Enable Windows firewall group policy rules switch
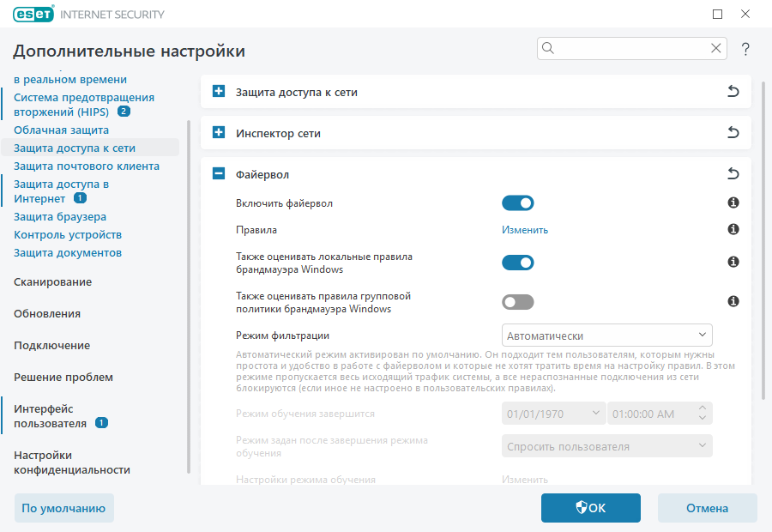The image size is (772, 532). [x=518, y=302]
